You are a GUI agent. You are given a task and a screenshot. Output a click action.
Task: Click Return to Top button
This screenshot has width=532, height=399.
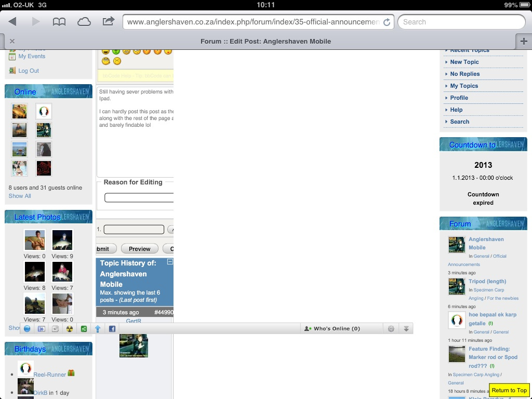pos(509,390)
